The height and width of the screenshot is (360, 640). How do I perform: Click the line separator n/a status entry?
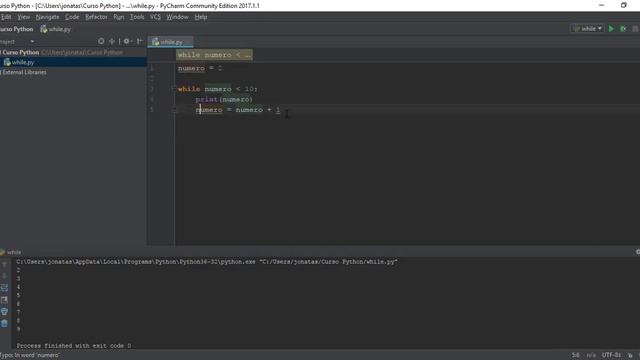(x=591, y=355)
